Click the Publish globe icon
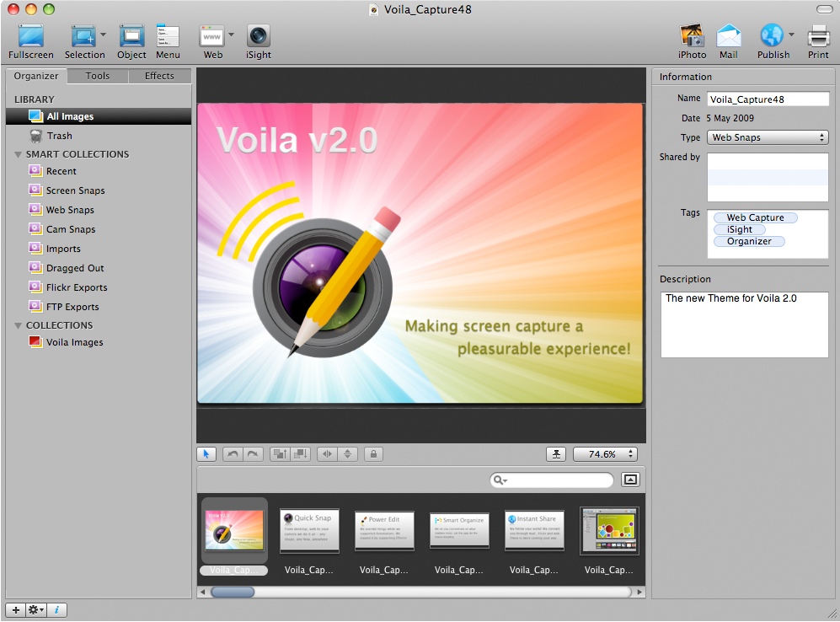 (x=772, y=36)
